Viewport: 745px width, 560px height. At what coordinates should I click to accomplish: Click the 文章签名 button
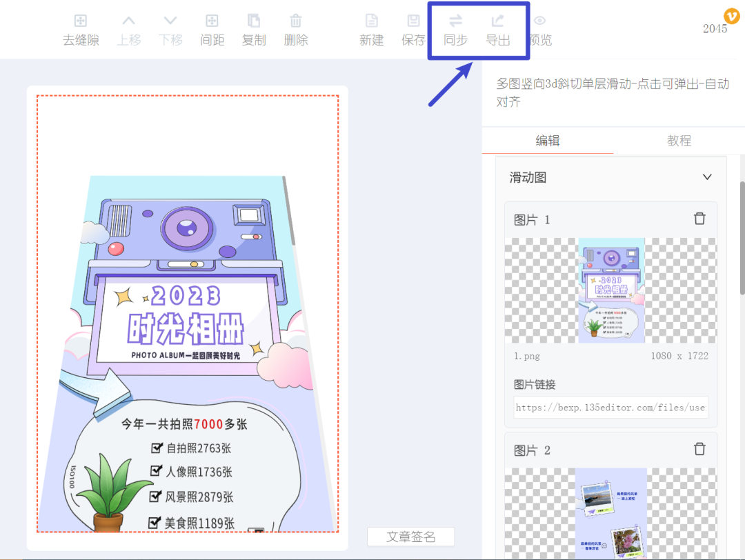click(x=410, y=537)
